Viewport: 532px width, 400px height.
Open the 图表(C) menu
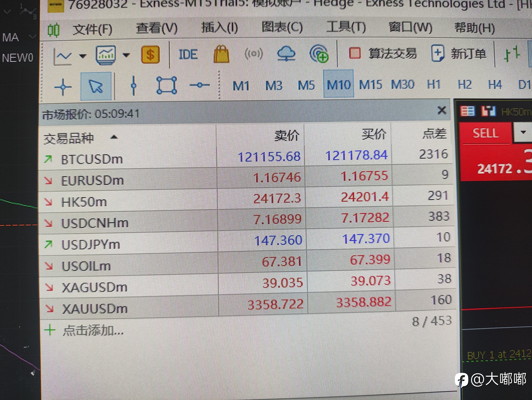click(282, 27)
